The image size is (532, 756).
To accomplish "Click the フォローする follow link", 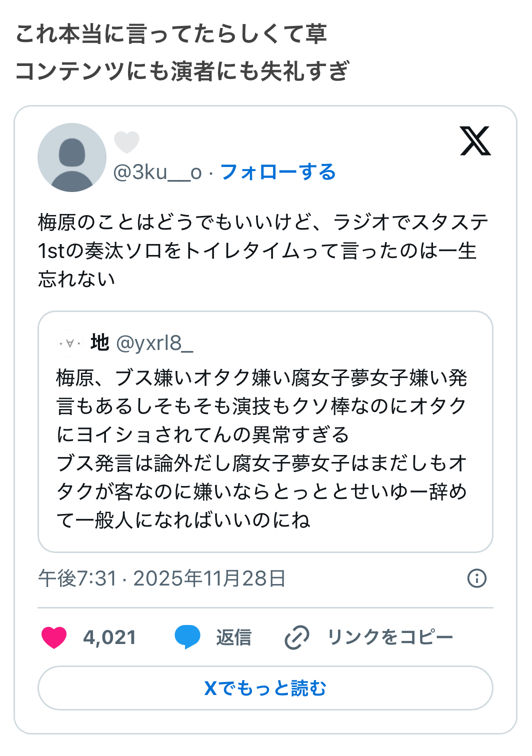I will 278,172.
